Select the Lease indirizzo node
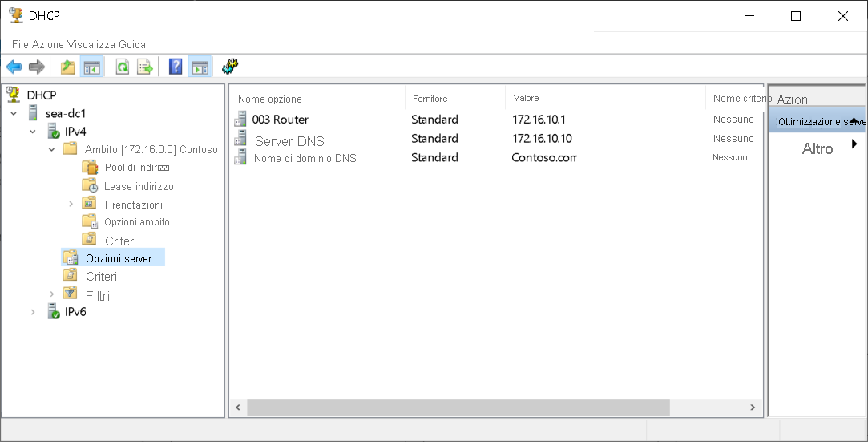The image size is (868, 442). (x=139, y=187)
